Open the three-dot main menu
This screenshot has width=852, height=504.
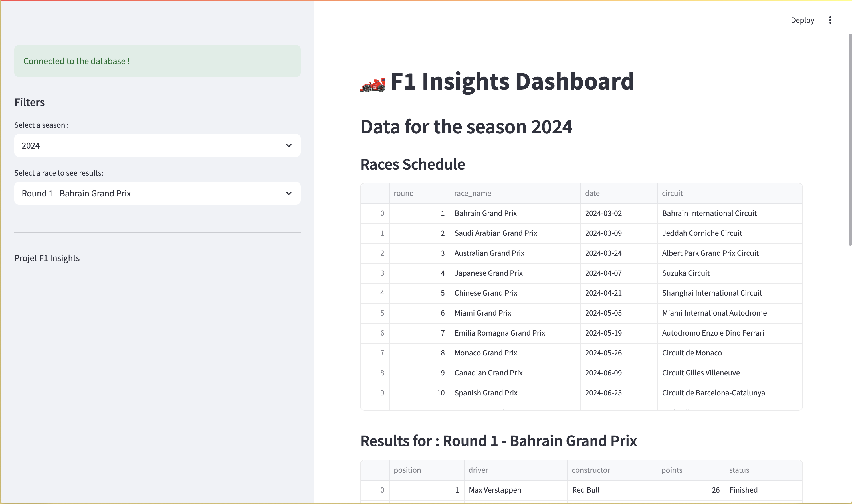[830, 20]
